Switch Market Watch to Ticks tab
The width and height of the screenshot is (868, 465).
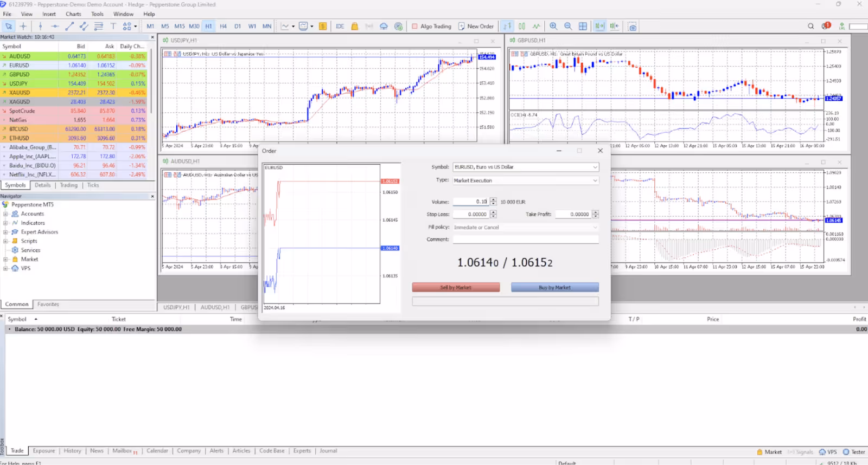coord(93,185)
